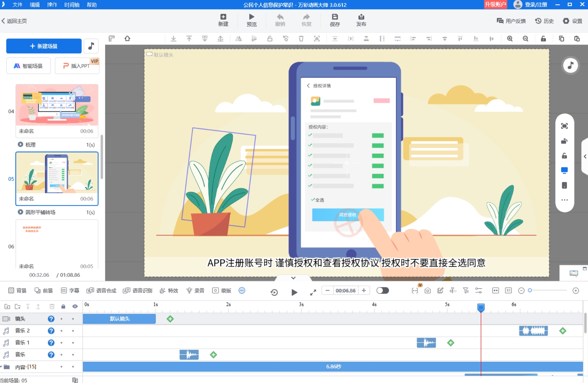The image size is (588, 383).
Task: Toggle the switch next to time field
Action: pyautogui.click(x=382, y=290)
